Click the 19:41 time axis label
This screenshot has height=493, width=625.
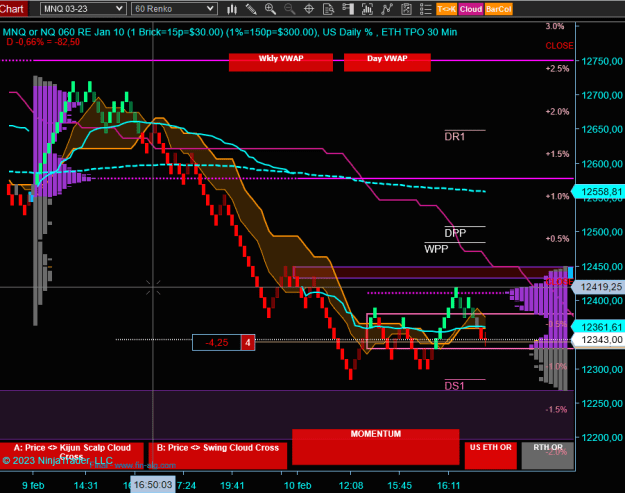[232, 485]
